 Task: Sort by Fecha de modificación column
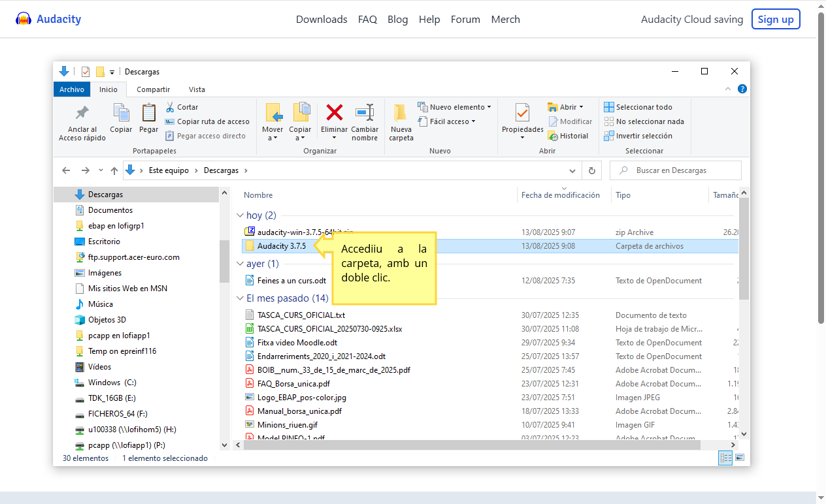560,195
